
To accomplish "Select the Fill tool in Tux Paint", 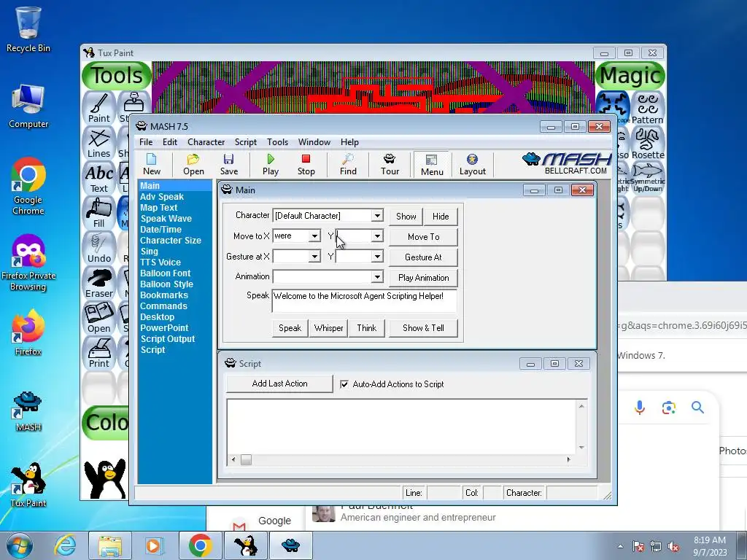I will point(99,213).
